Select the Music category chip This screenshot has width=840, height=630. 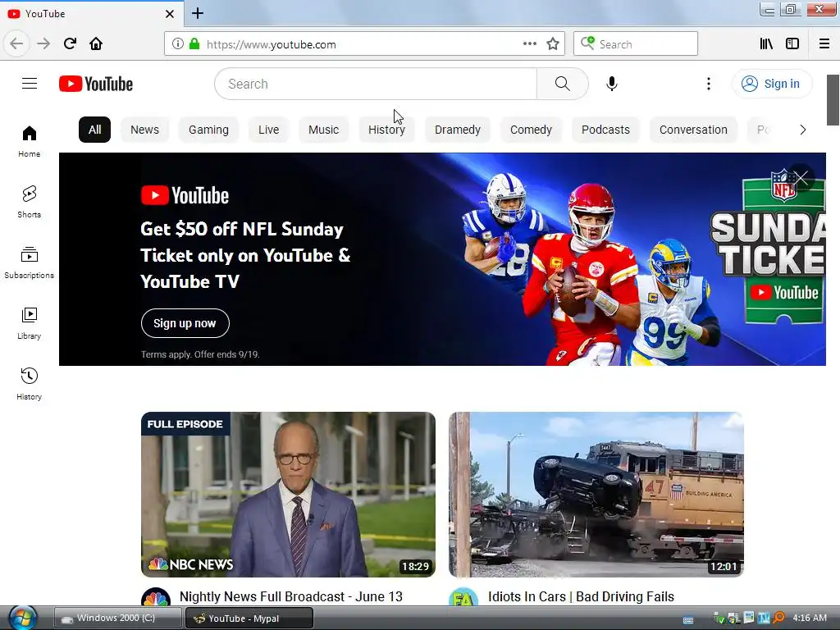point(323,130)
